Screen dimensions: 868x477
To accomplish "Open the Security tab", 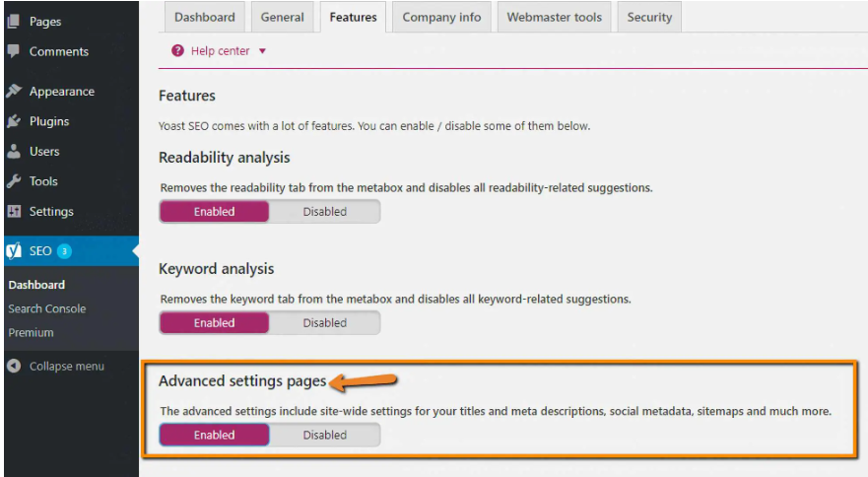I will point(649,17).
